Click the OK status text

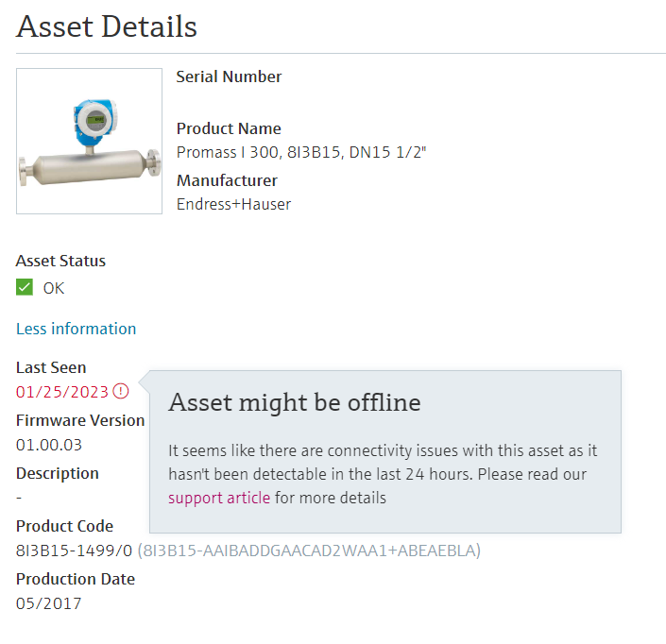(54, 288)
